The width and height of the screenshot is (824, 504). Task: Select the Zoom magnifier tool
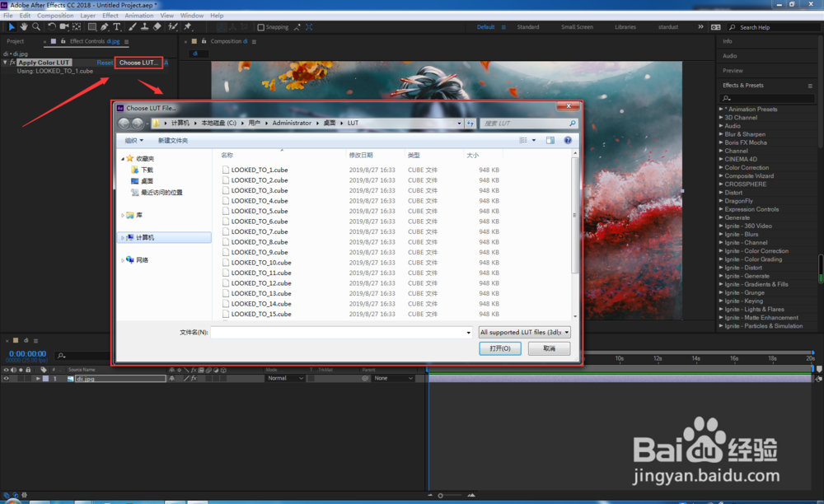coord(35,27)
